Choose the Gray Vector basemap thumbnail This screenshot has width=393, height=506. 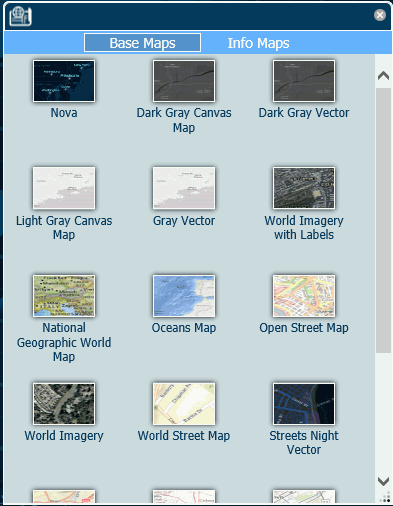point(184,188)
